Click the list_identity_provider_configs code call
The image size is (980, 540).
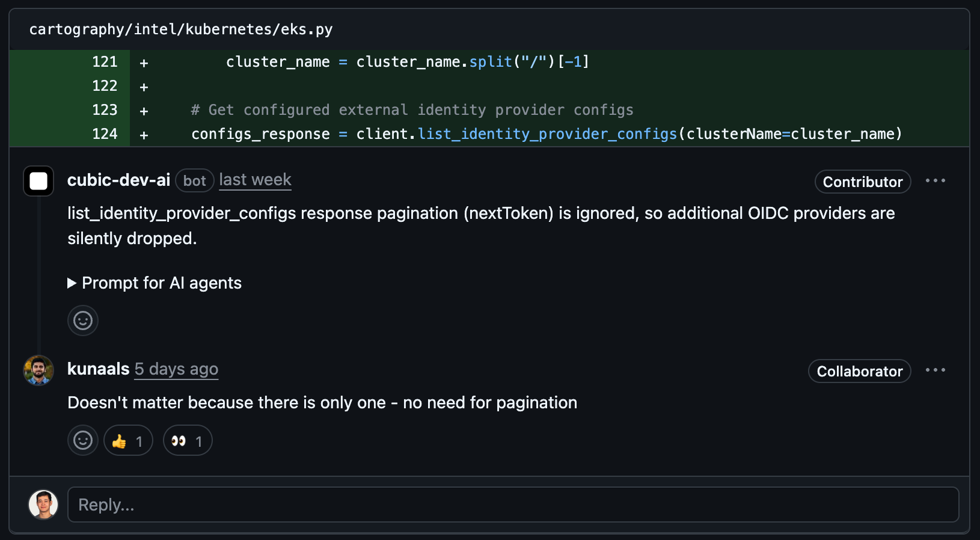pos(548,134)
